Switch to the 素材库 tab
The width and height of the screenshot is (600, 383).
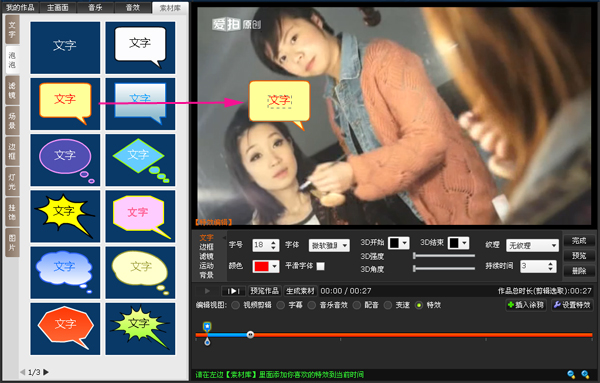coord(170,7)
